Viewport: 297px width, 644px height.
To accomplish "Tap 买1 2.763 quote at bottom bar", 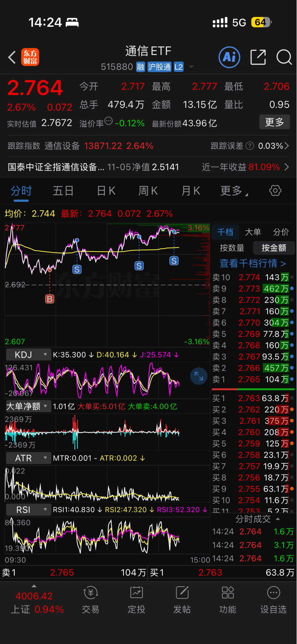I will tap(222, 572).
